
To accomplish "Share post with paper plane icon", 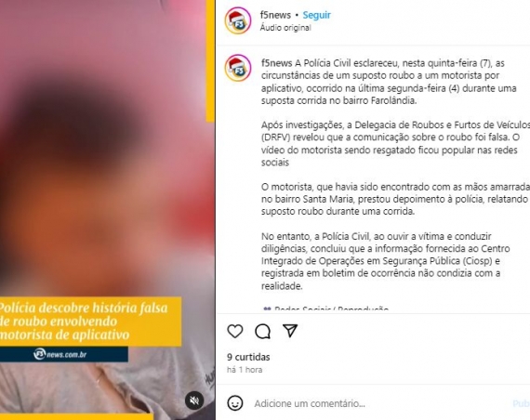I will click(x=290, y=331).
